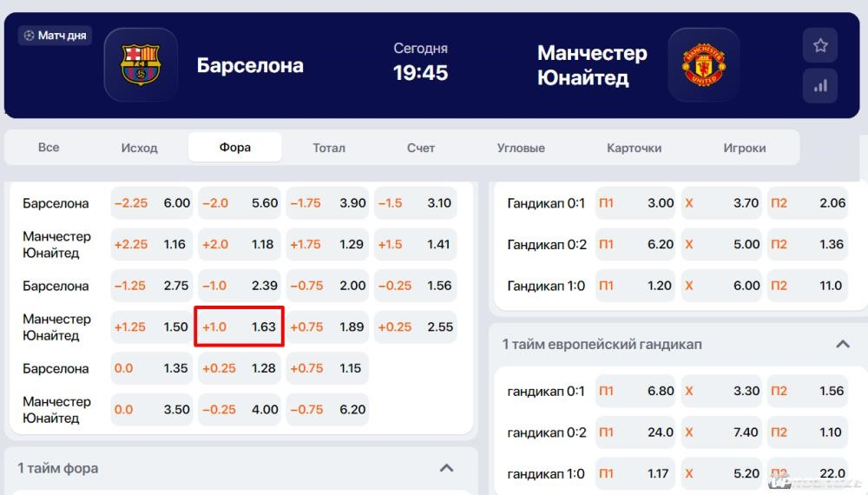Collapse the 1 тайм фора section
The width and height of the screenshot is (868, 495).
tap(446, 468)
